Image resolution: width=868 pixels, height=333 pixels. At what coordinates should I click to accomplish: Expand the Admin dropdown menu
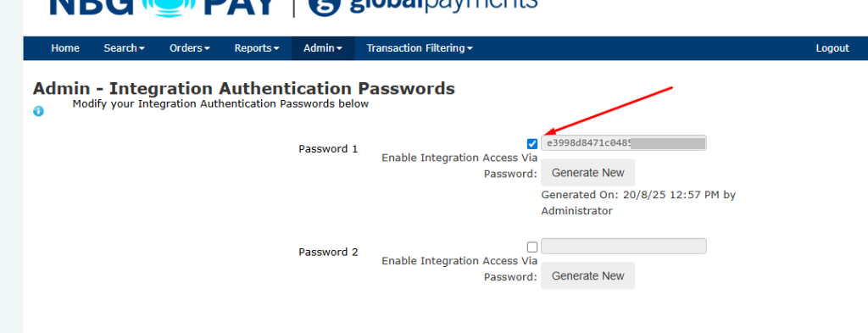[x=323, y=48]
